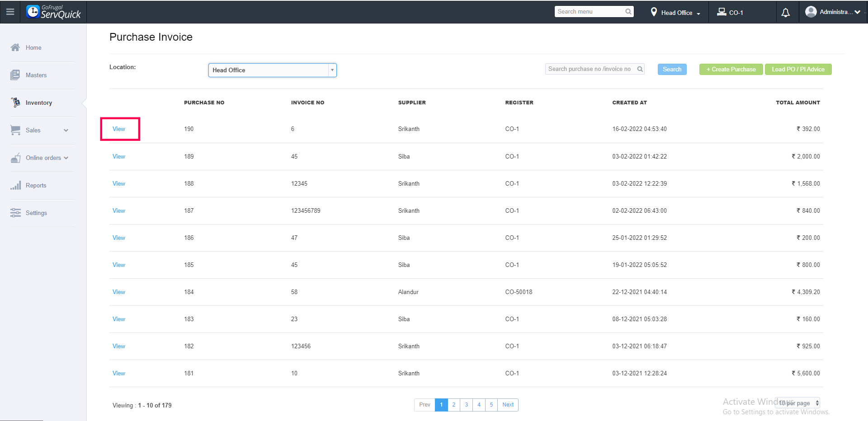Select current page 1 in pagination
Viewport: 868px width, 421px height.
pyautogui.click(x=441, y=405)
